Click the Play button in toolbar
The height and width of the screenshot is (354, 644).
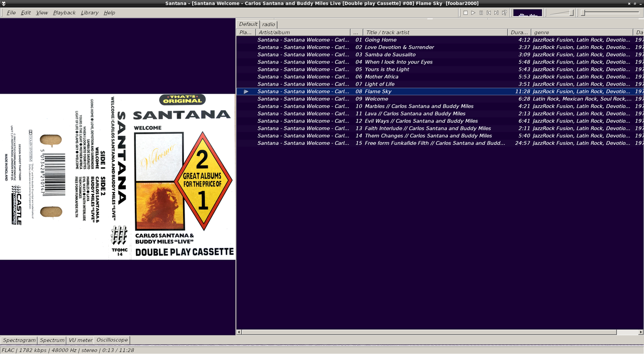coord(473,13)
